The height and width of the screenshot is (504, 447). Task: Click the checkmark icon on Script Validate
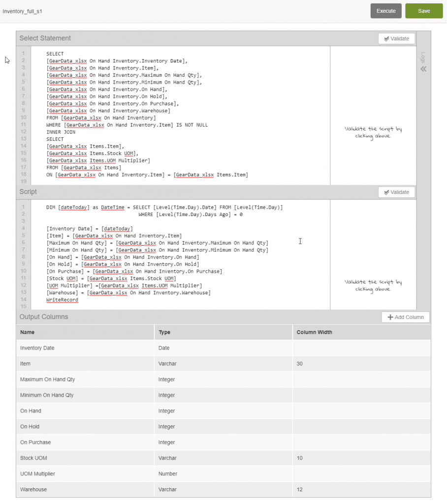[387, 192]
